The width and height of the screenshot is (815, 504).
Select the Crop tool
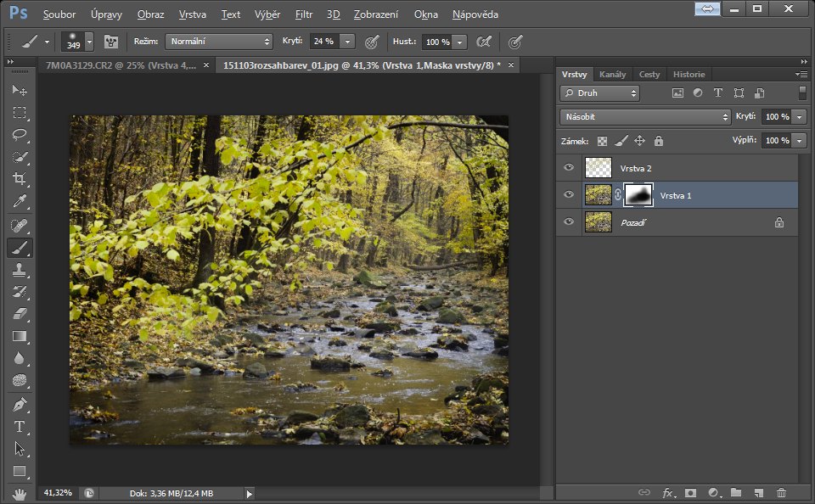(19, 178)
